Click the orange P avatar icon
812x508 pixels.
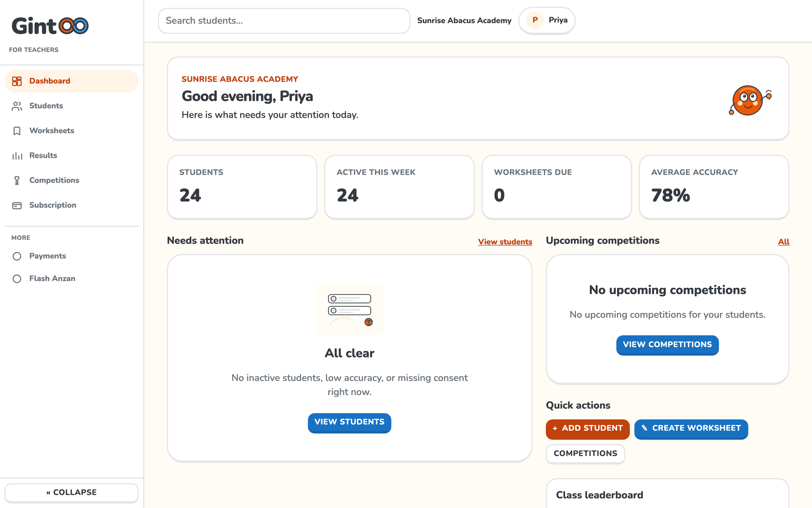click(x=535, y=20)
